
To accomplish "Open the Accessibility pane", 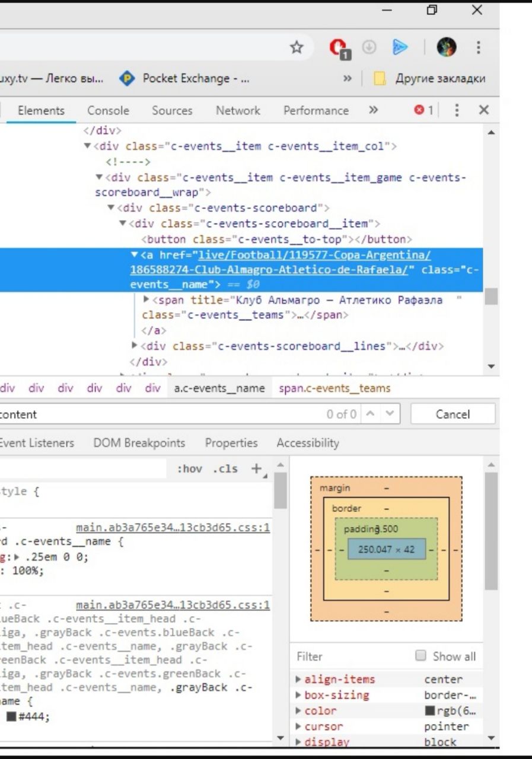I will [x=308, y=443].
